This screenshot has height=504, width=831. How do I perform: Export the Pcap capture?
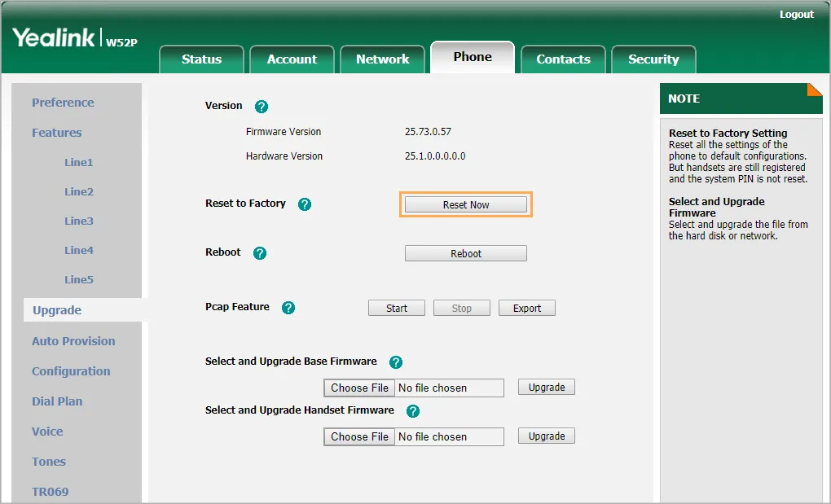click(x=527, y=308)
